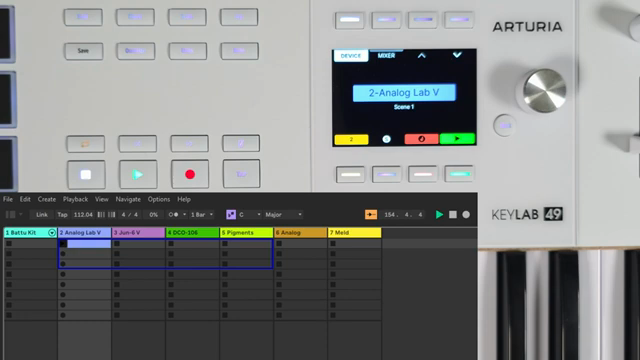The width and height of the screenshot is (640, 360).
Task: Open the 1 Bar quantization dropdown
Action: [202, 215]
